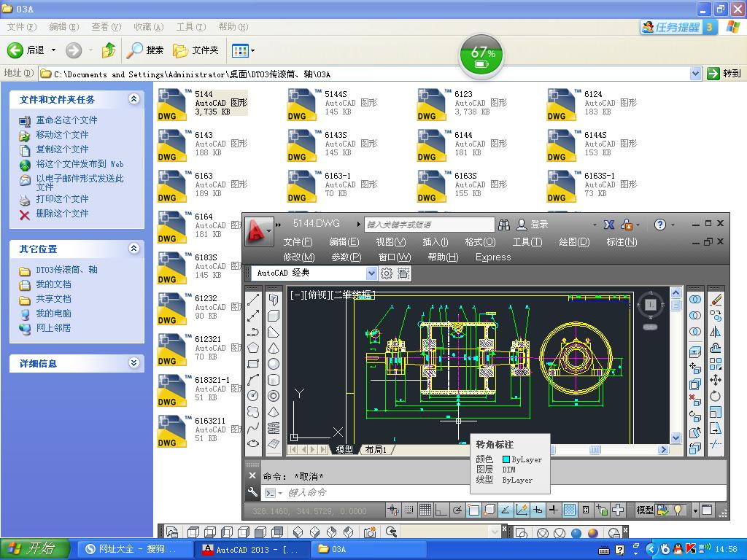Click the workspace settings gear icon
747x560 pixels.
pos(387,273)
